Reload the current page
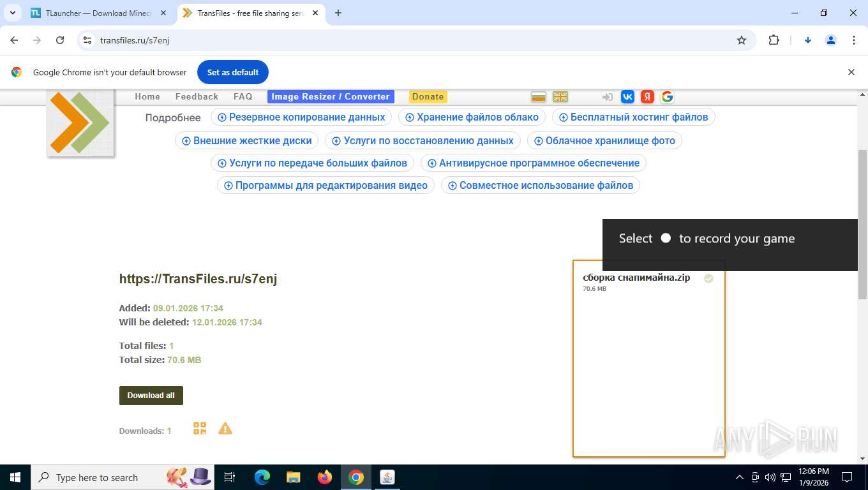868x490 pixels. click(x=60, y=40)
